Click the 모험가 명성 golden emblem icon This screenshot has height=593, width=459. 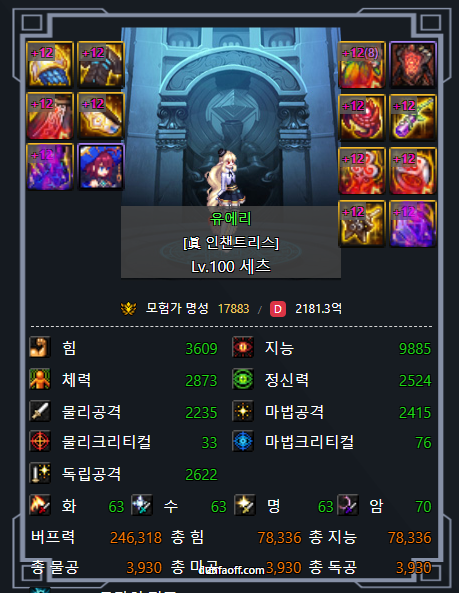(x=128, y=309)
